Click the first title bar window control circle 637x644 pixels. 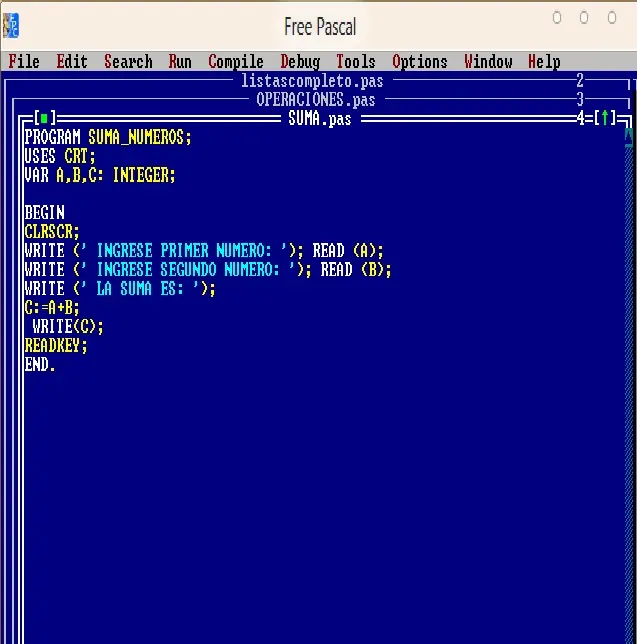557,18
